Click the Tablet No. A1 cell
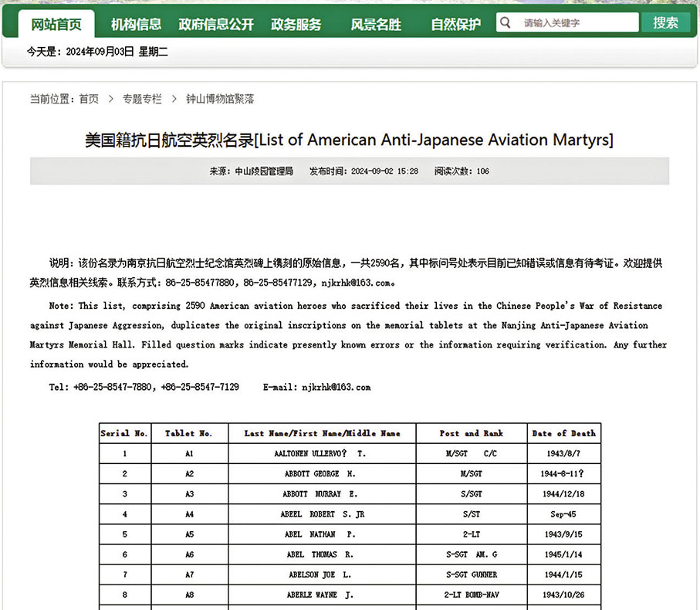The width and height of the screenshot is (700, 610). 189,454
